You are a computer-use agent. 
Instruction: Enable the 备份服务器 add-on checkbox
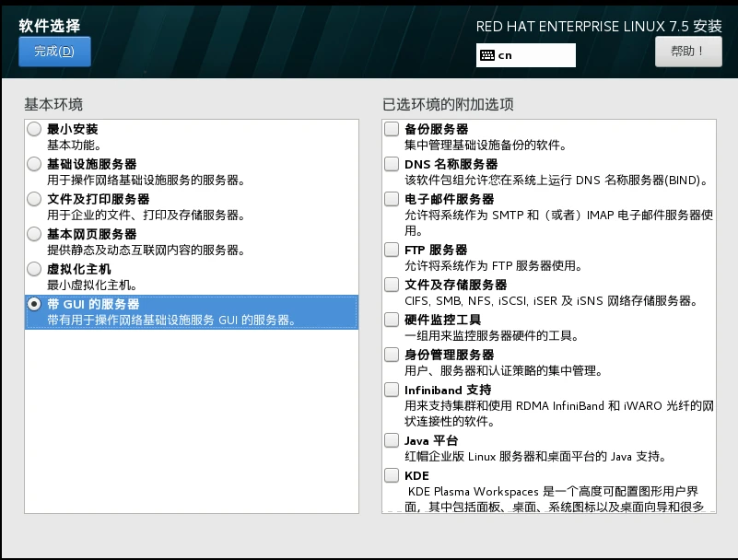(x=392, y=129)
